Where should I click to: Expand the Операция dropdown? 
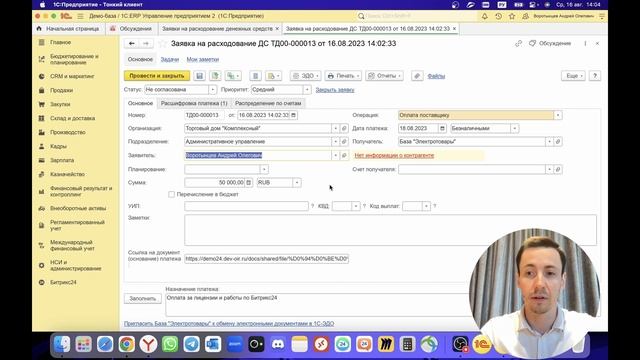[x=558, y=116]
